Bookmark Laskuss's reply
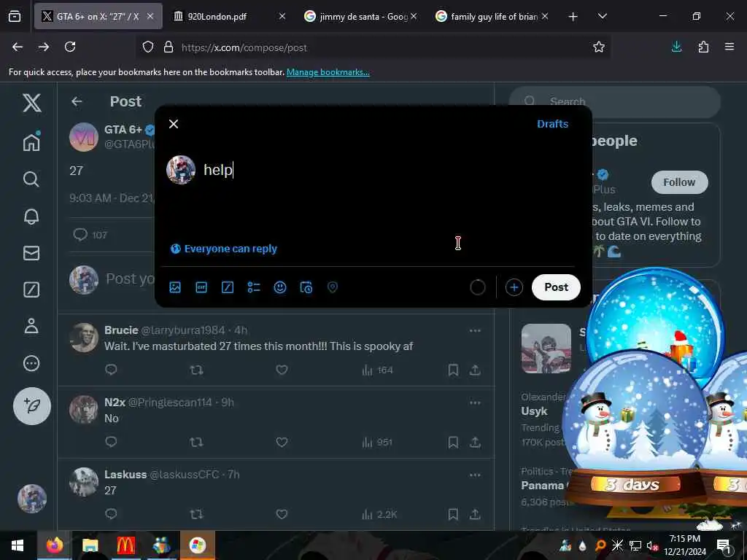Image resolution: width=747 pixels, height=560 pixels. click(x=453, y=514)
